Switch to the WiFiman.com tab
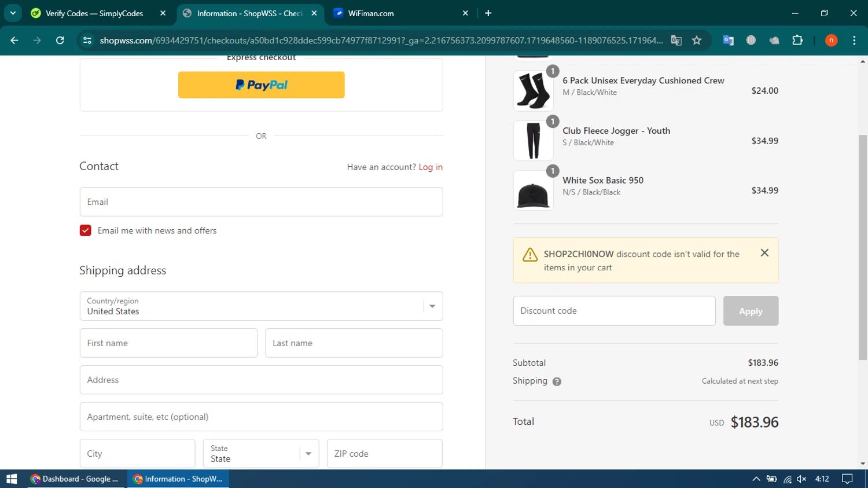Screen dimensions: 868x488 point(371,13)
